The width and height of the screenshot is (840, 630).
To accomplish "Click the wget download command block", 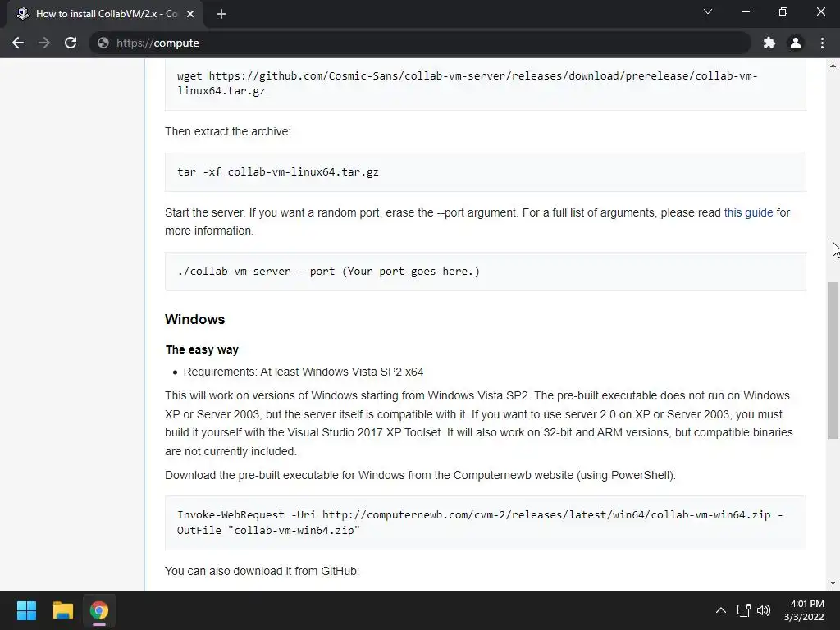I will (x=486, y=84).
